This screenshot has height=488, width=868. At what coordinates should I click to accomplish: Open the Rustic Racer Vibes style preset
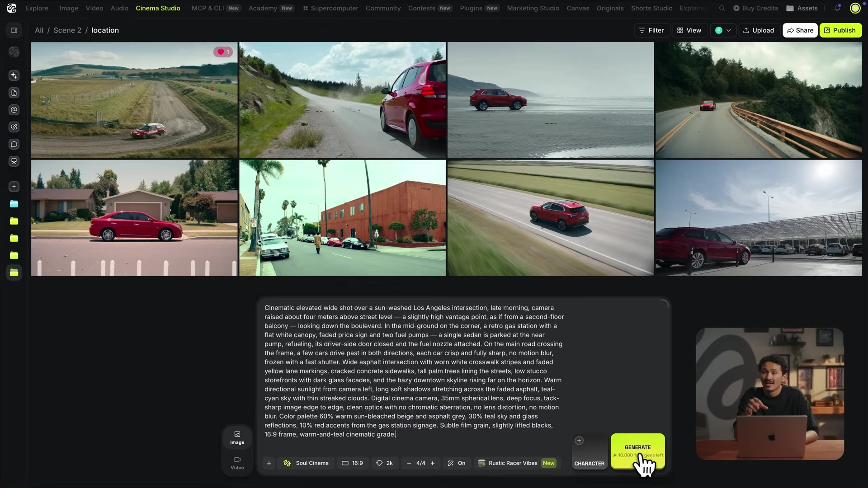pos(517,463)
